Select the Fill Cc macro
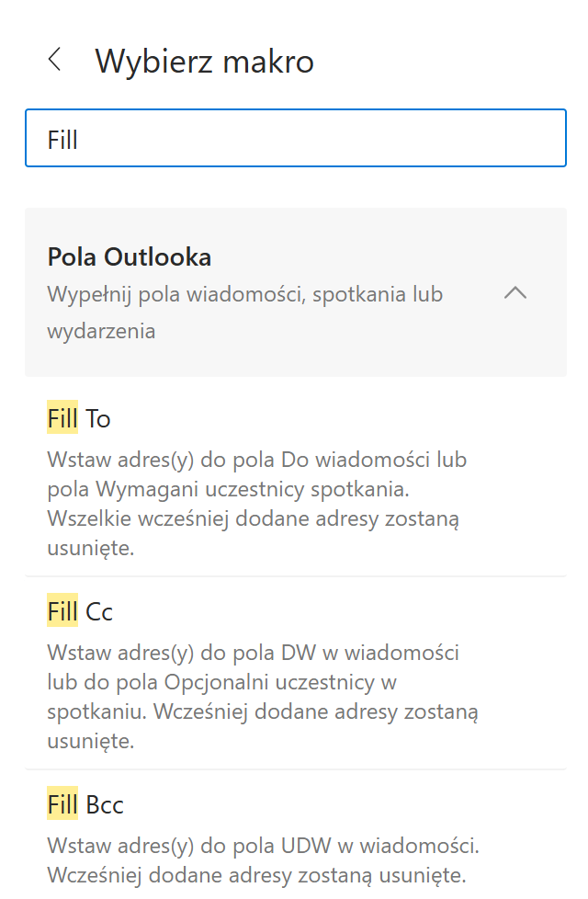The width and height of the screenshot is (588, 899). pos(79,610)
